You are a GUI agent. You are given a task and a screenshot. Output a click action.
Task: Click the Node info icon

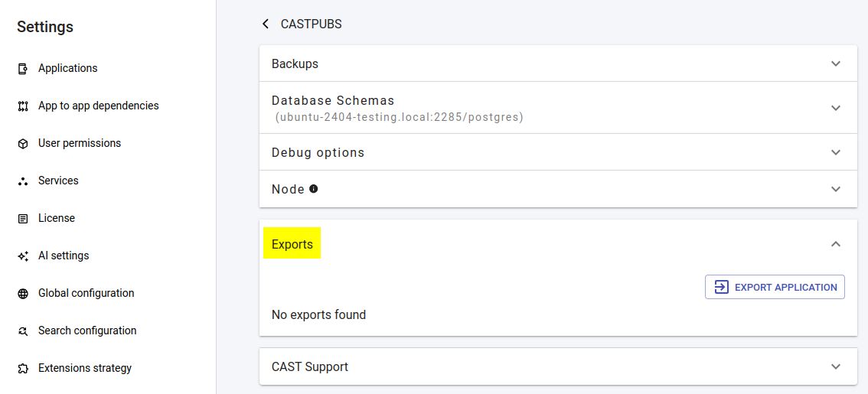[313, 189]
